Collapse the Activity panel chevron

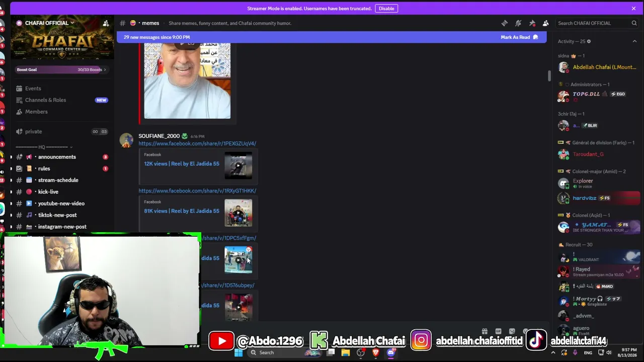click(634, 41)
